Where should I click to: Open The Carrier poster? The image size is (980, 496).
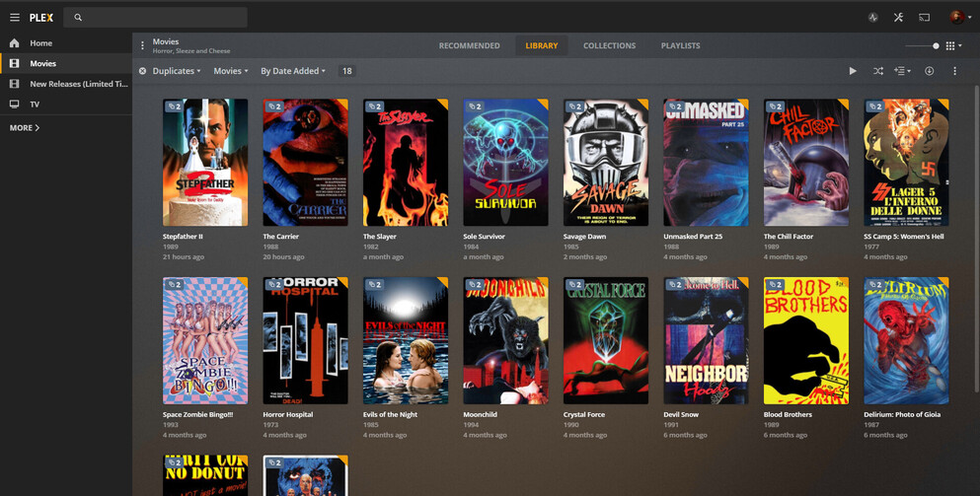pos(306,163)
